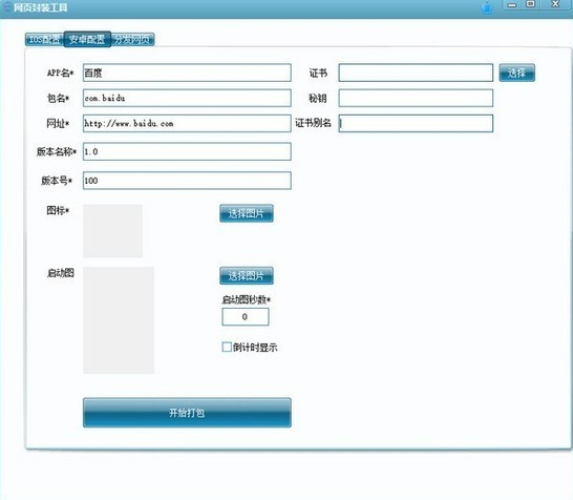Screen dimensions: 573x500
Task: Select the 安卓配置 tab
Action: pyautogui.click(x=87, y=39)
